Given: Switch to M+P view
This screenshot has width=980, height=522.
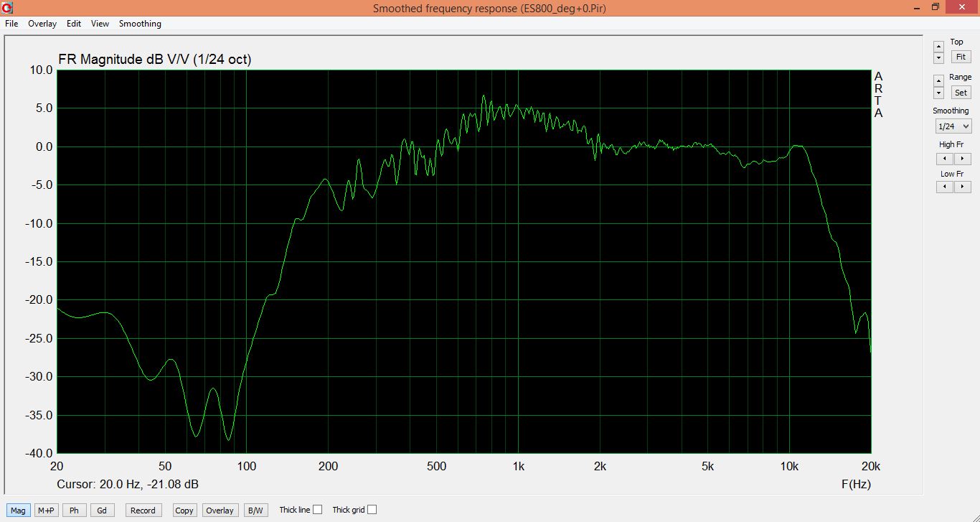Looking at the screenshot, I should point(46,511).
